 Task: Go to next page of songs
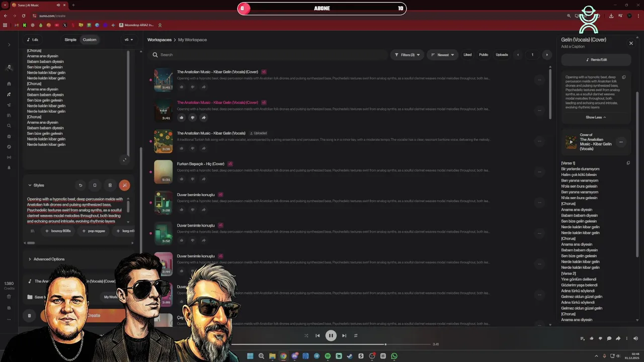click(x=547, y=55)
